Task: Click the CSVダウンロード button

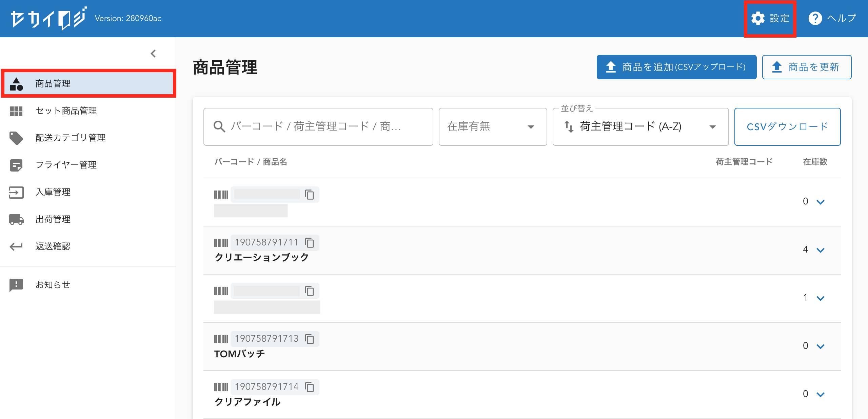Action: coord(787,127)
